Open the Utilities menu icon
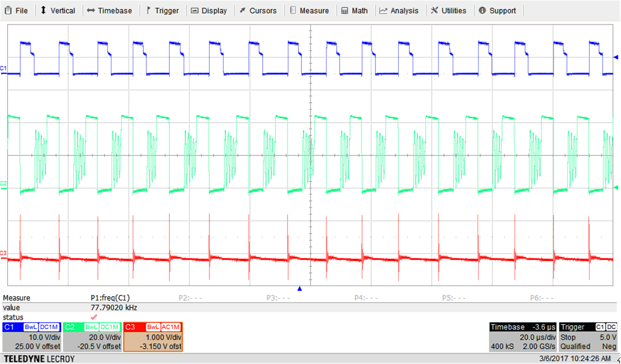The image size is (621, 364). click(x=434, y=10)
